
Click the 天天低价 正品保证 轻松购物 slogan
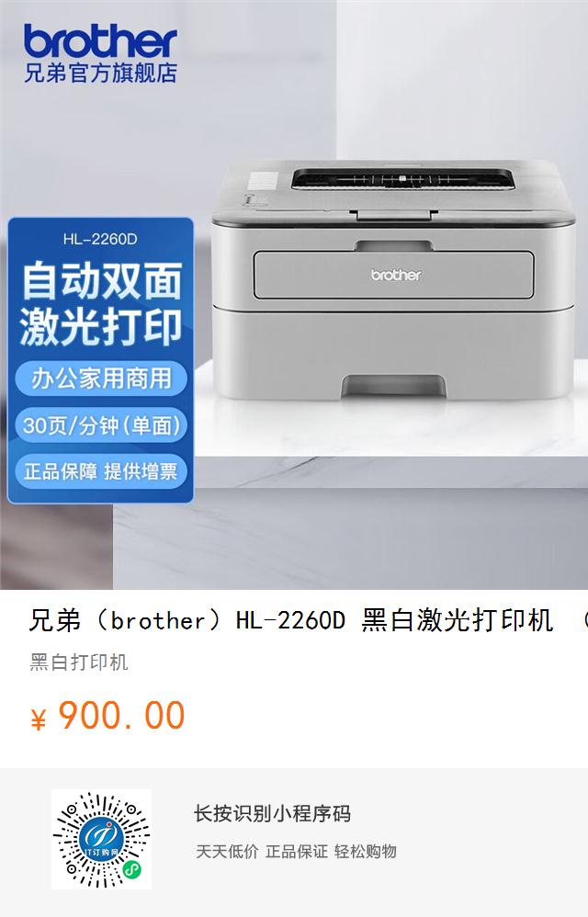296,852
